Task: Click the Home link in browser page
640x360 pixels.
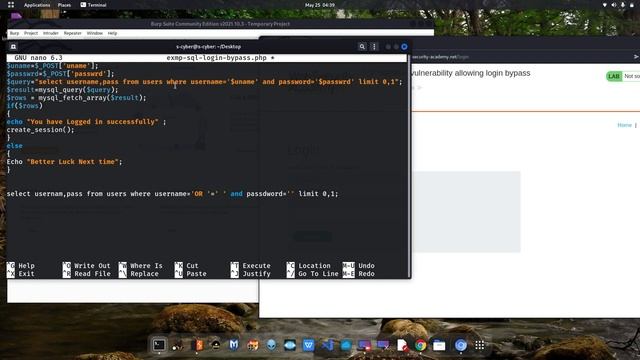Action: tap(624, 125)
